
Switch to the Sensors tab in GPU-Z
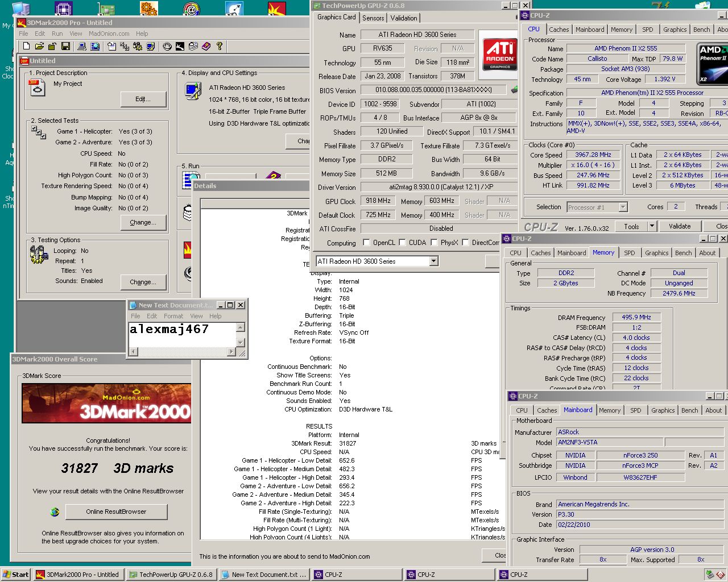point(373,18)
